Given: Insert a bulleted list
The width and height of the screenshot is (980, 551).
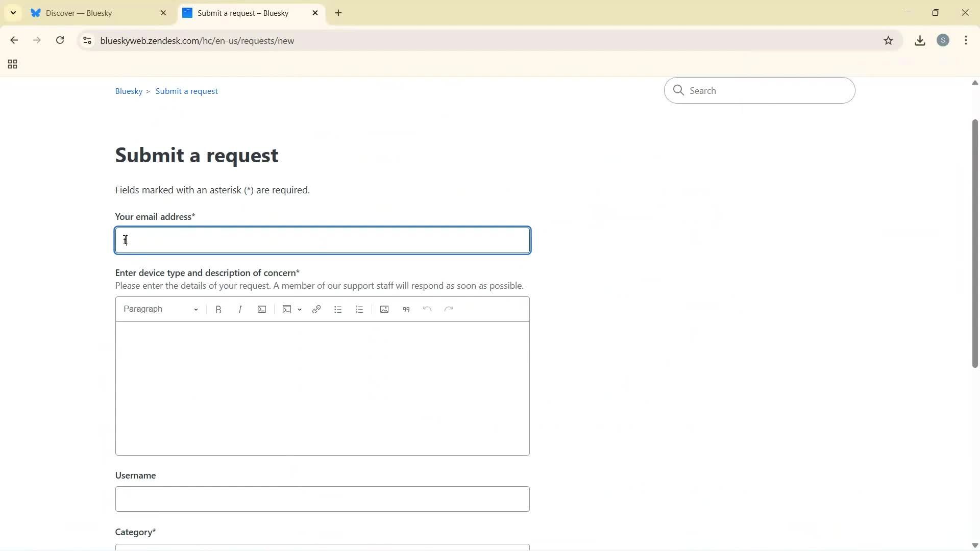Looking at the screenshot, I should click(338, 309).
